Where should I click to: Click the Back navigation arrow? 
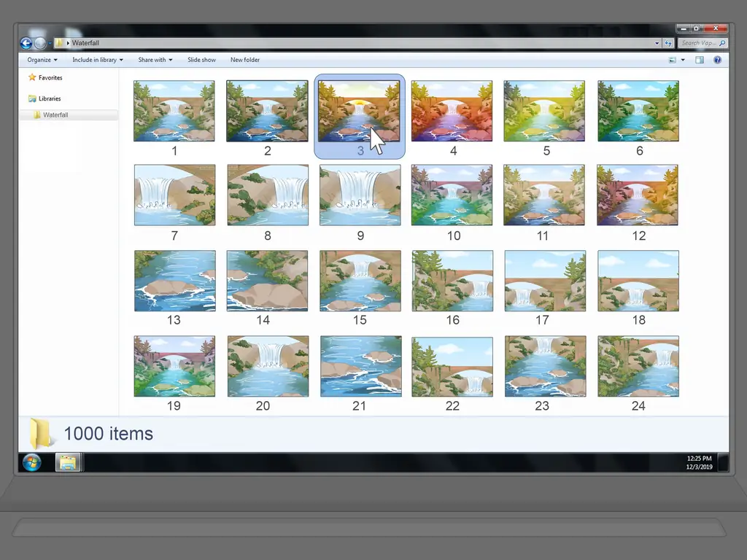(x=26, y=43)
